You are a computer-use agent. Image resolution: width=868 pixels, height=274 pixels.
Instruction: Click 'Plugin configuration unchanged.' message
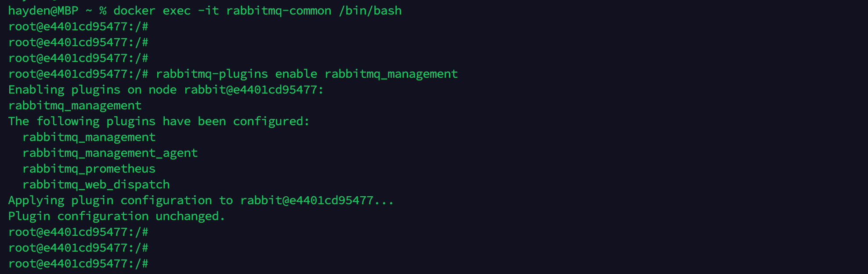(116, 216)
